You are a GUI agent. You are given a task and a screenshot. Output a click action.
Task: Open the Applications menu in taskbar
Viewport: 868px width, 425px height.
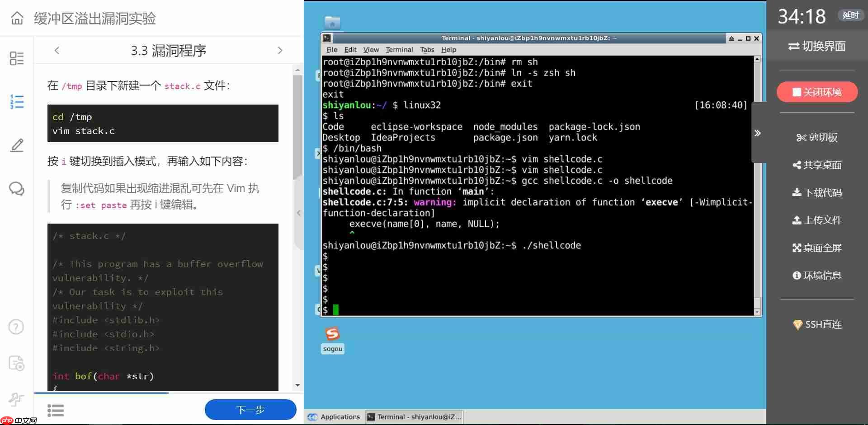(x=334, y=417)
